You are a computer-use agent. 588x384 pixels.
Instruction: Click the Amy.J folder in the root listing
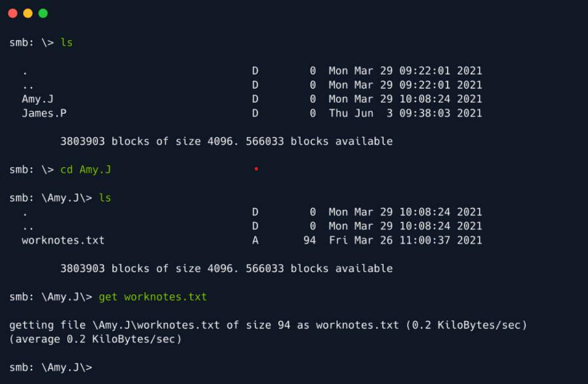click(x=38, y=99)
